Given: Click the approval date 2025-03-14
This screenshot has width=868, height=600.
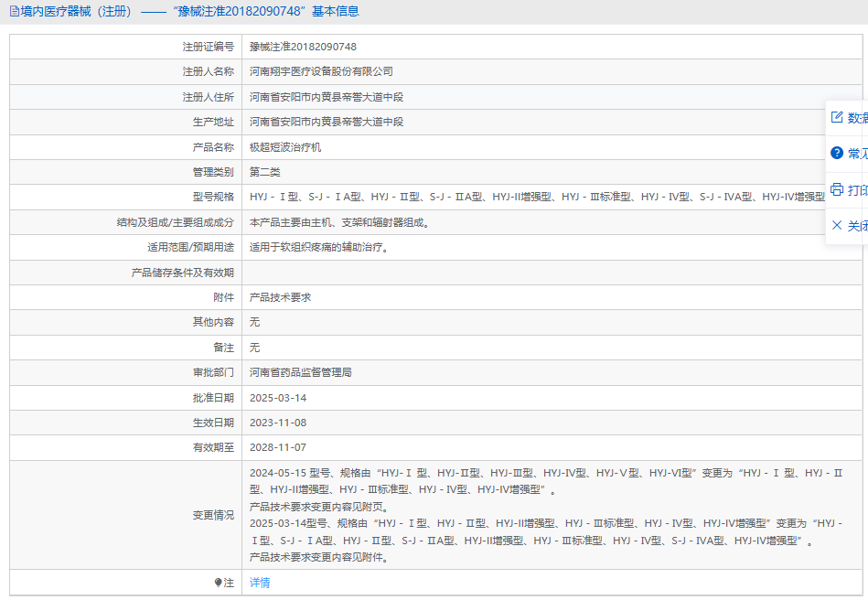Looking at the screenshot, I should [x=278, y=398].
